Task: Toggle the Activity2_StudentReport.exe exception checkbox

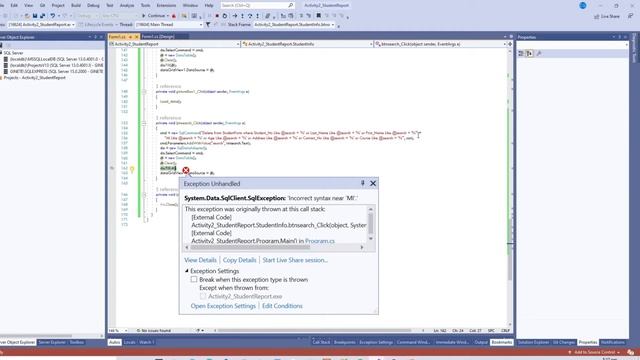Action: [x=203, y=296]
